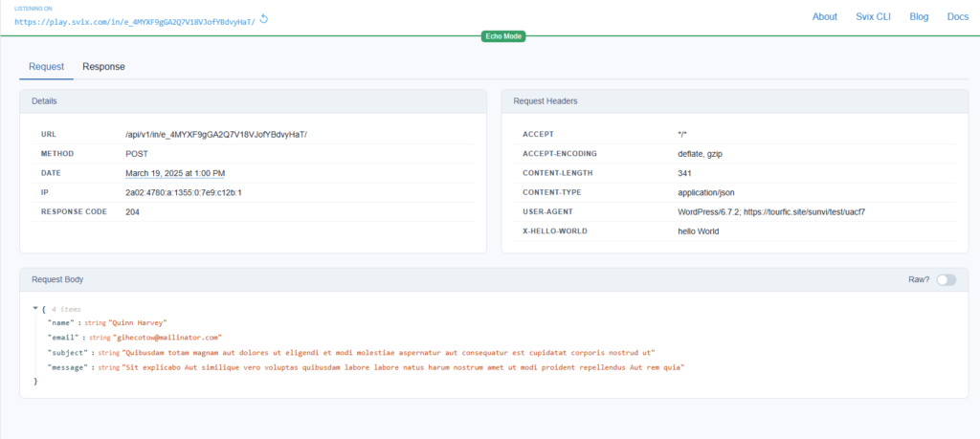Click the Echo Mode badge
980x439 pixels.
(x=503, y=36)
